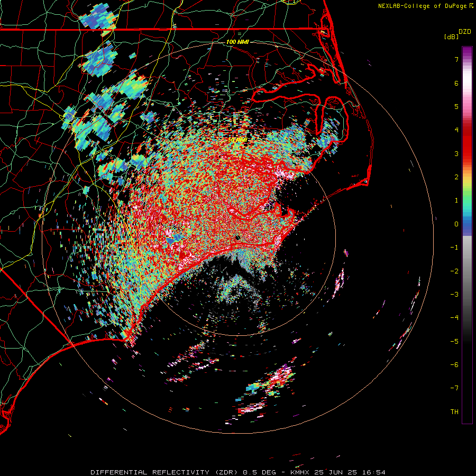Image resolution: width=476 pixels, height=476 pixels.
Task: Click the [dB] units label
Action: (x=452, y=36)
